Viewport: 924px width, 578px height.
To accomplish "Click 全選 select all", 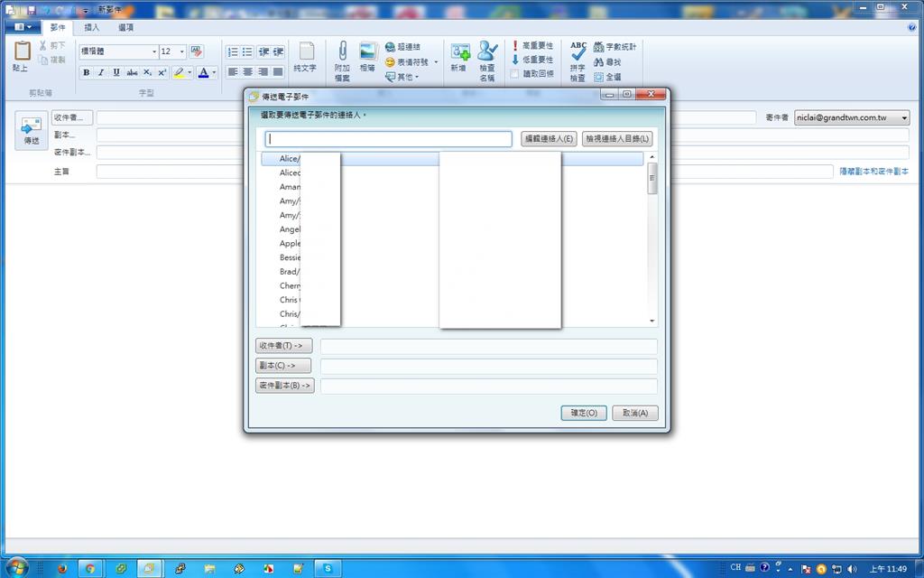I will tap(607, 77).
